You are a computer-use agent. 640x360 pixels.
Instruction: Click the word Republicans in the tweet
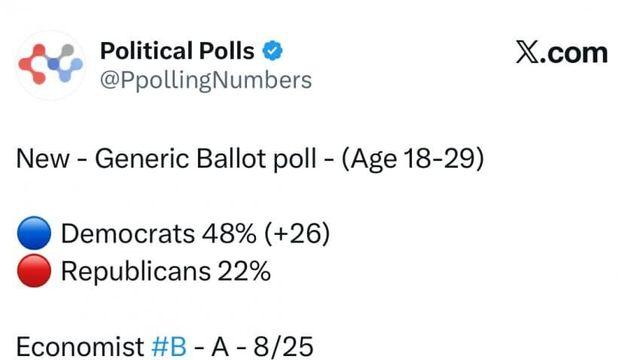tap(136, 272)
